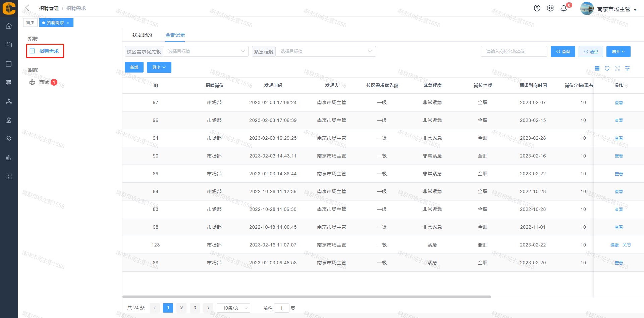Open the column settings icon
The image size is (644, 318).
[x=627, y=69]
